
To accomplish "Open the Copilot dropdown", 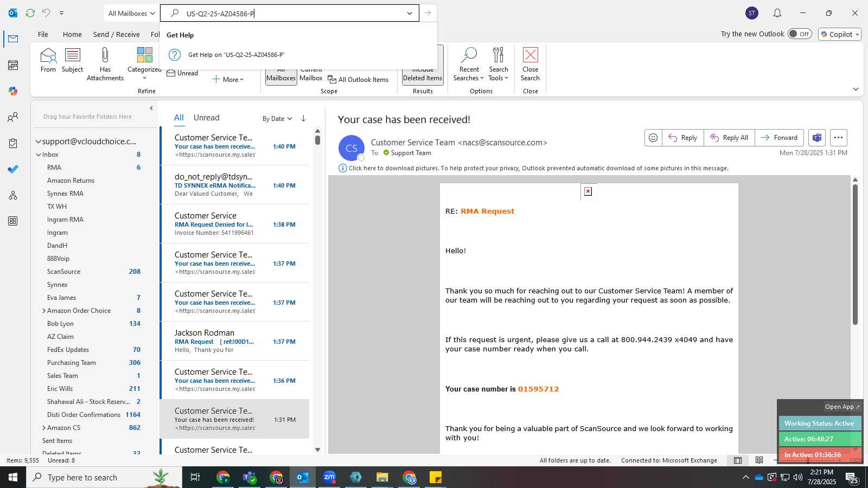I will (840, 34).
